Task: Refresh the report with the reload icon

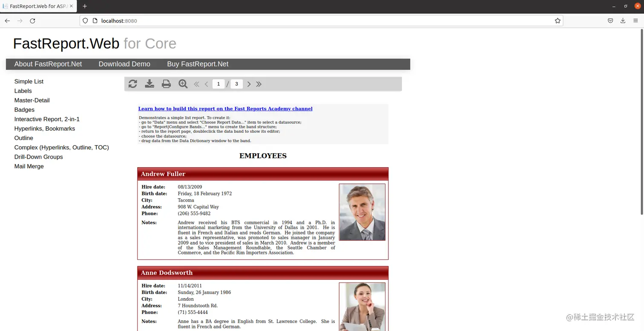Action: pyautogui.click(x=133, y=84)
